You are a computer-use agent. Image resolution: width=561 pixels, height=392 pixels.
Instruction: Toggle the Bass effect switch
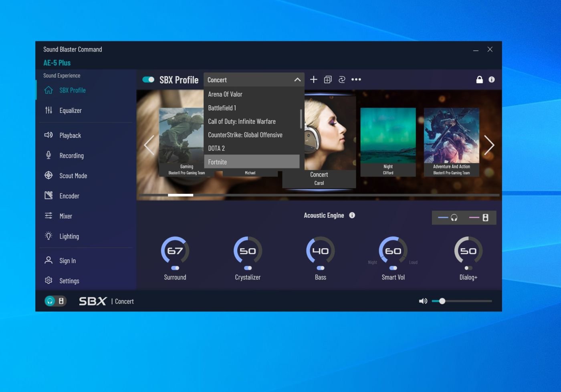point(321,268)
